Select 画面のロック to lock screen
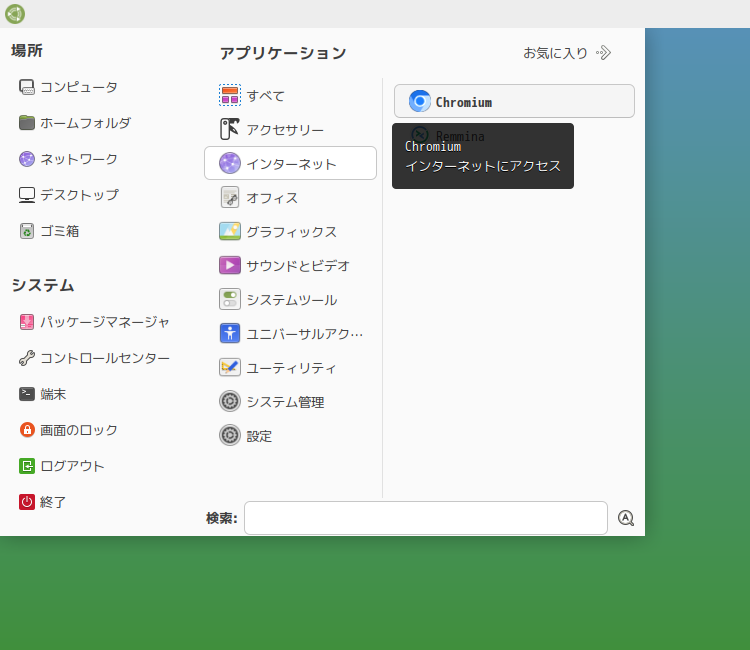 click(68, 430)
